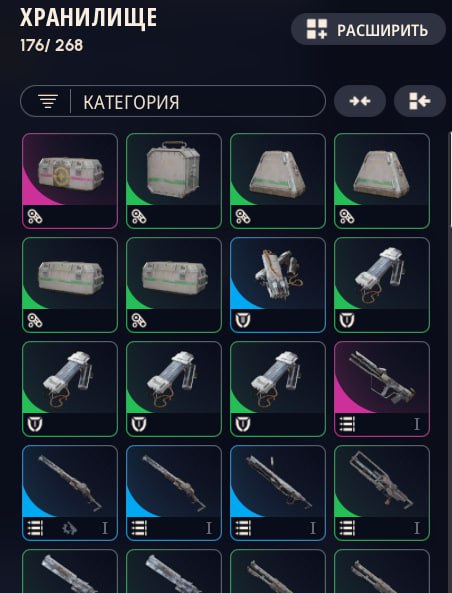Image resolution: width=452 pixels, height=593 pixels.
Task: Select the first flat green-striped crate in second row
Action: click(70, 285)
